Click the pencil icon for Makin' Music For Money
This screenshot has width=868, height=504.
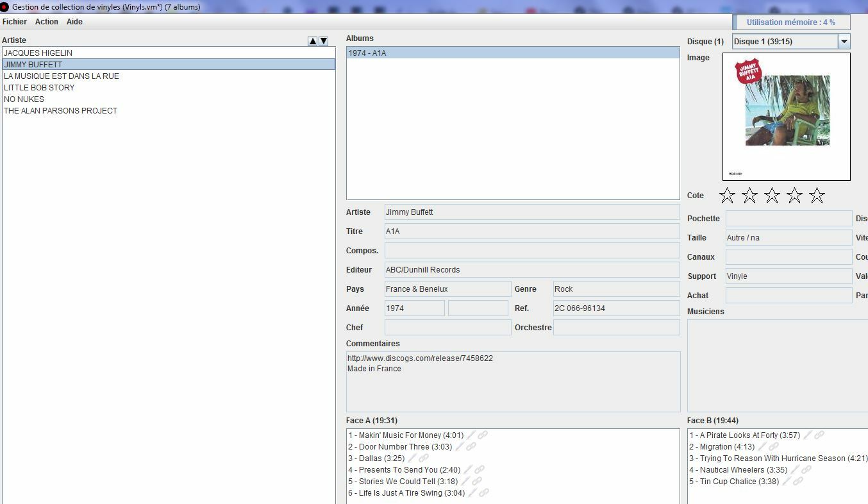(471, 435)
